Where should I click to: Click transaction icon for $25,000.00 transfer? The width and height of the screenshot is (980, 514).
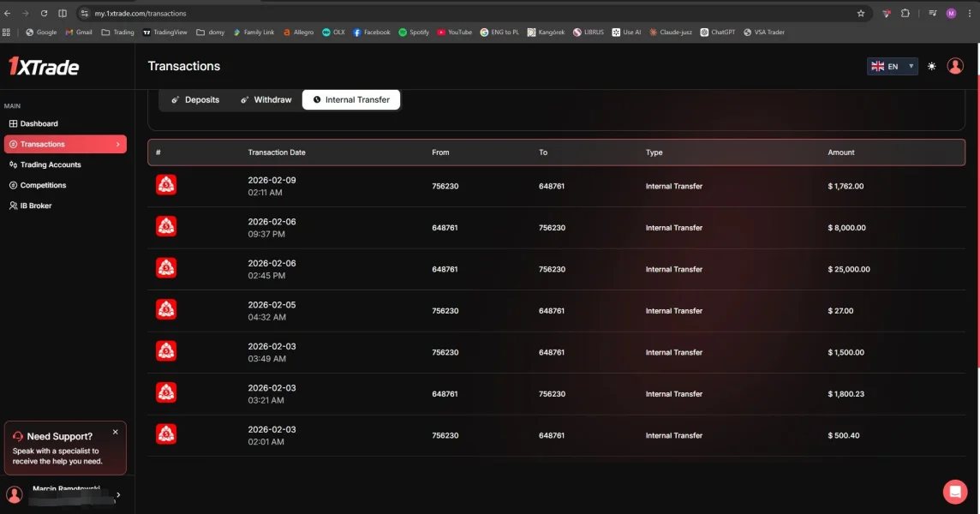click(166, 268)
